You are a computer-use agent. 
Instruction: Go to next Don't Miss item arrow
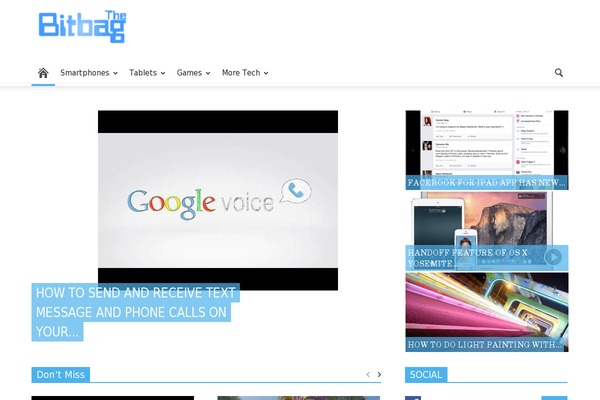pos(379,374)
